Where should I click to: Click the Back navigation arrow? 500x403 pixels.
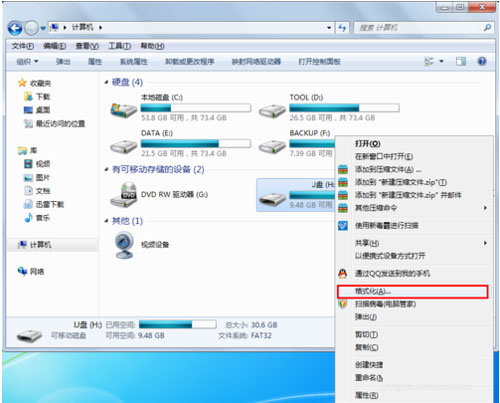pos(15,28)
